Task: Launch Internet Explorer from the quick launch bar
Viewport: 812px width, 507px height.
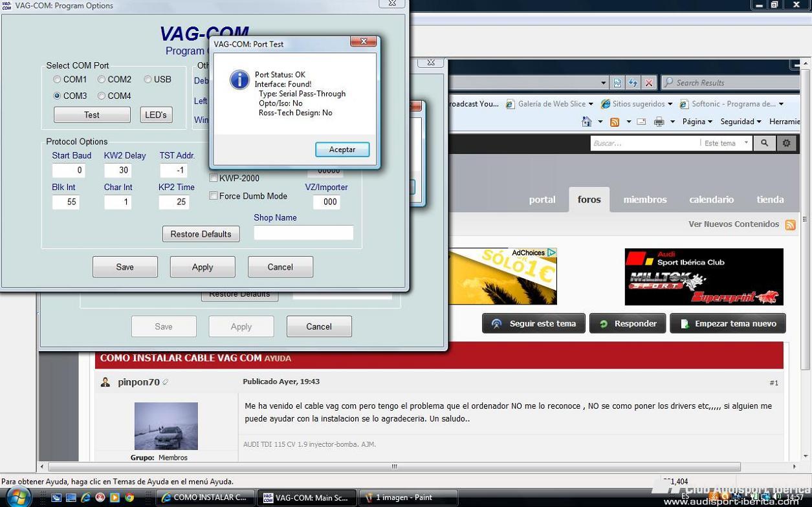Action: point(85,498)
